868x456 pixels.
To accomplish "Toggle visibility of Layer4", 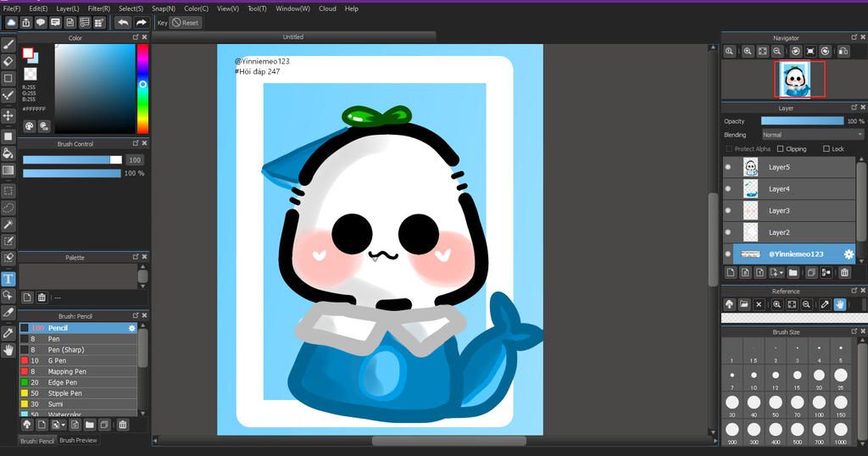I will click(x=728, y=189).
